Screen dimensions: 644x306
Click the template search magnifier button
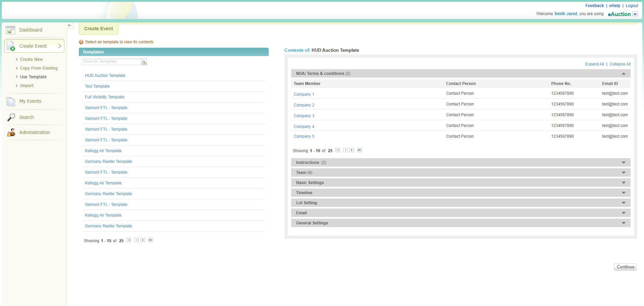[x=144, y=62]
